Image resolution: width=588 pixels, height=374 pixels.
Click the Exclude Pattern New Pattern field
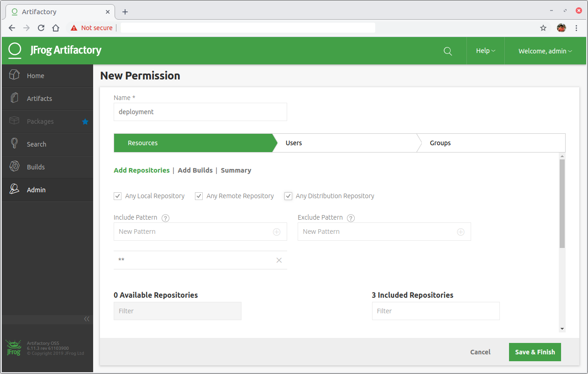click(384, 232)
